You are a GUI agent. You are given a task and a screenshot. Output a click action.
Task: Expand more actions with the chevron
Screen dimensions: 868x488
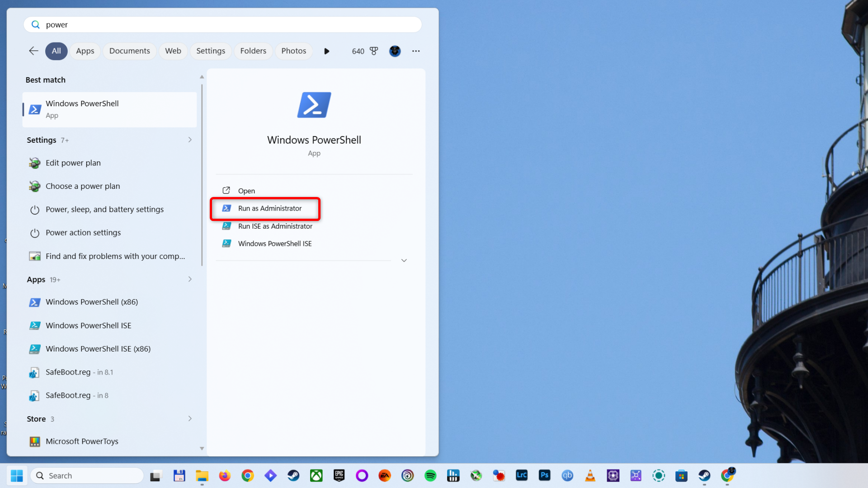pyautogui.click(x=404, y=261)
